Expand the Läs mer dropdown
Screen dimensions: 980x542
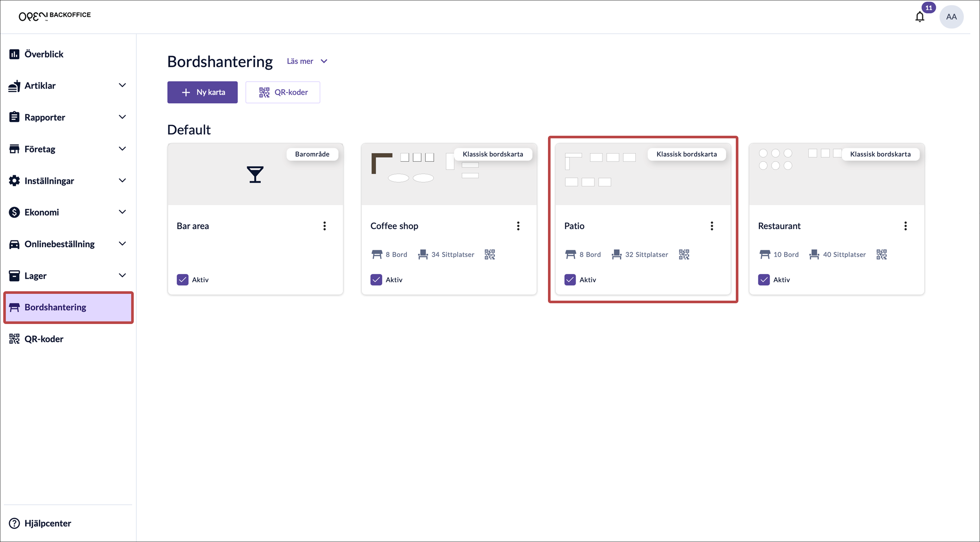[x=307, y=61]
